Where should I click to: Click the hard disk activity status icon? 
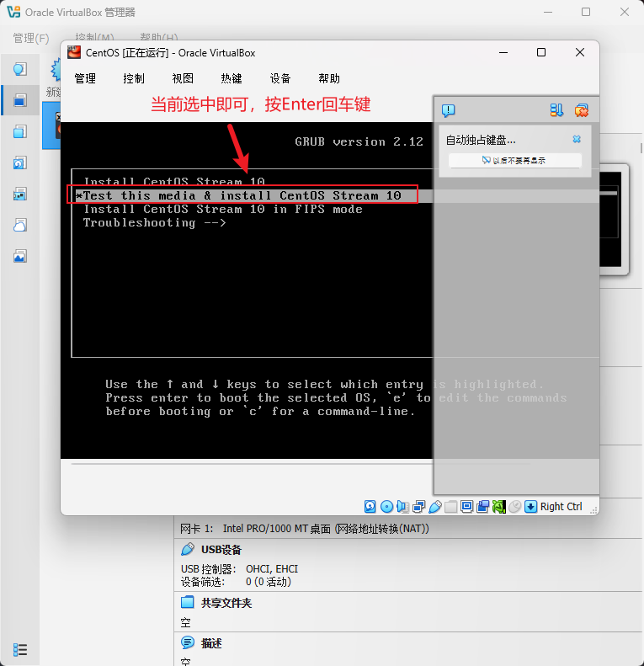[x=370, y=506]
